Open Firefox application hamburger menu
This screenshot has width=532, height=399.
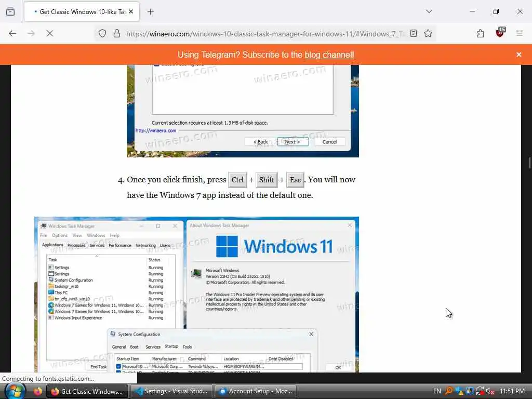point(520,33)
